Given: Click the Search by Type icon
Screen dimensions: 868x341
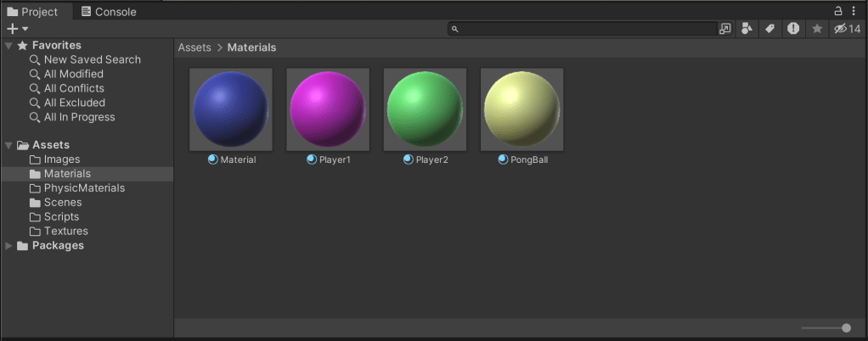Looking at the screenshot, I should point(747,29).
